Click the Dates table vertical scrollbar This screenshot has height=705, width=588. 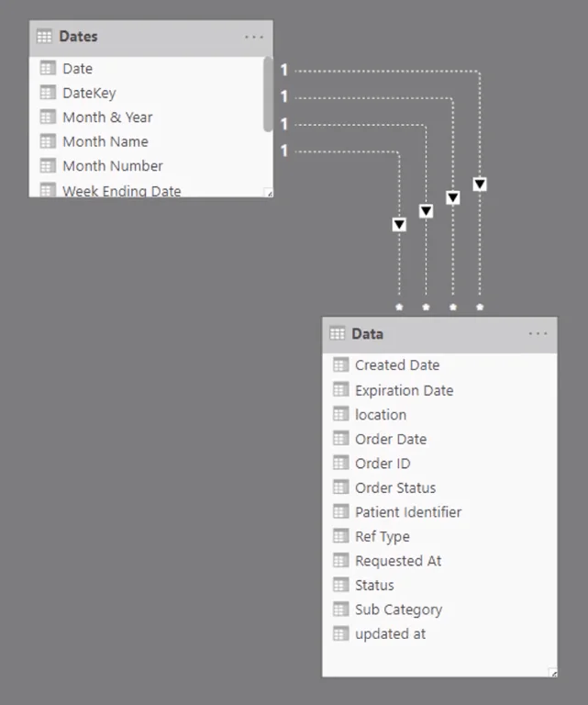point(268,94)
